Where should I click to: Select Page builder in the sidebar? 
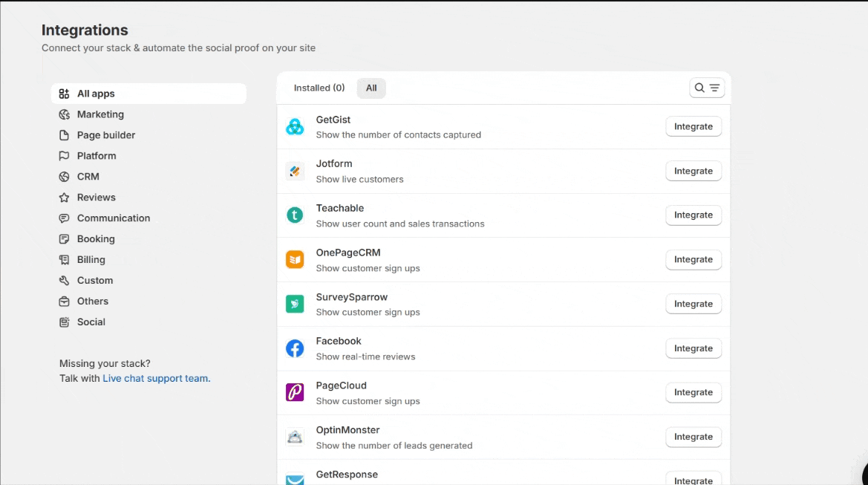[x=106, y=135]
